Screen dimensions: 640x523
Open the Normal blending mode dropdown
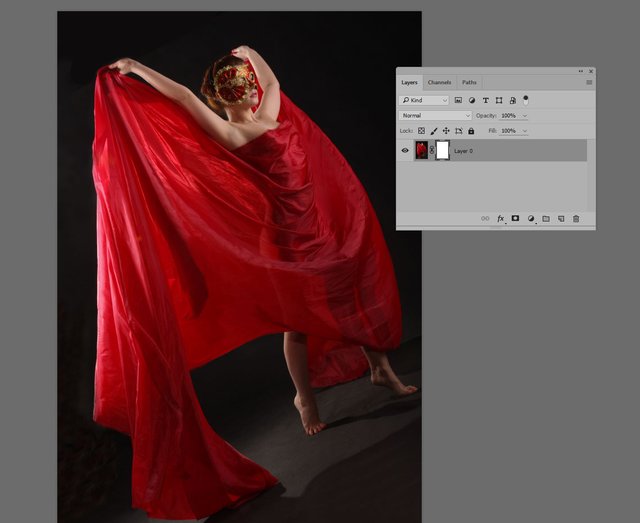point(436,116)
